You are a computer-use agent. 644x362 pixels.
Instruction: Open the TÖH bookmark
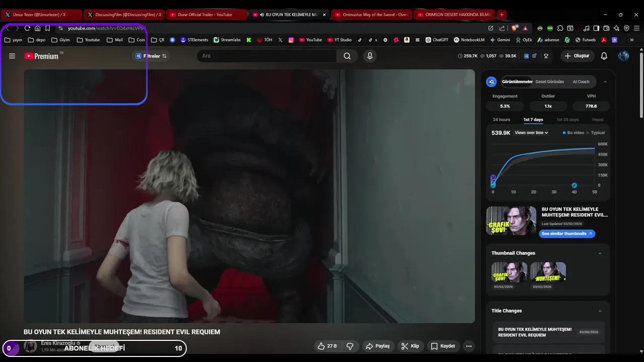click(x=265, y=40)
